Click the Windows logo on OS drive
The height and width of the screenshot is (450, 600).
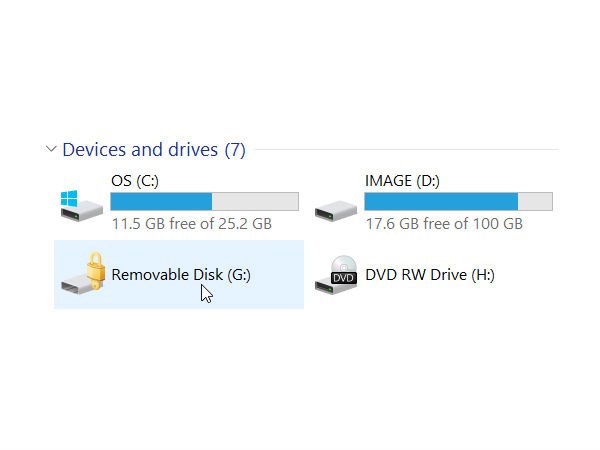69,199
